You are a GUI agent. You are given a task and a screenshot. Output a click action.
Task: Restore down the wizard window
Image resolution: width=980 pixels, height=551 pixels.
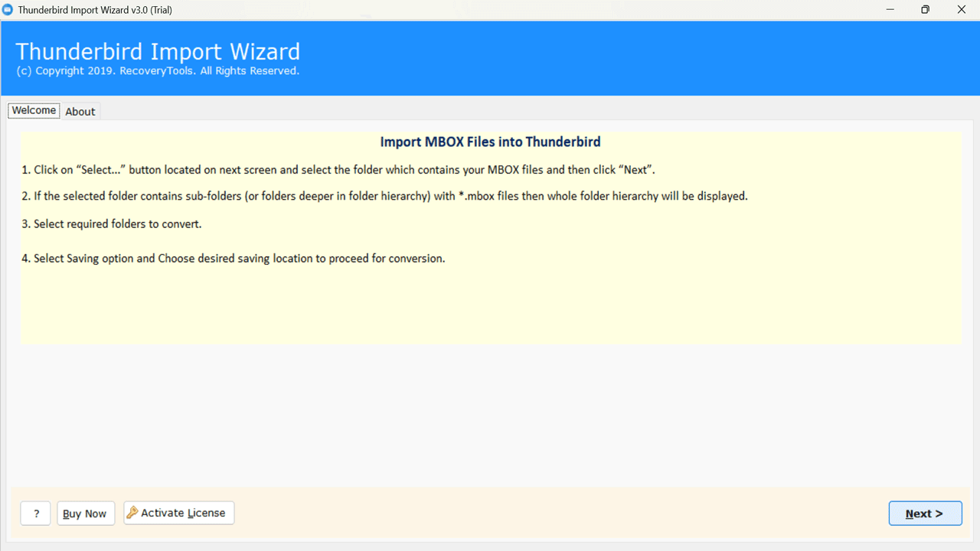tap(925, 10)
